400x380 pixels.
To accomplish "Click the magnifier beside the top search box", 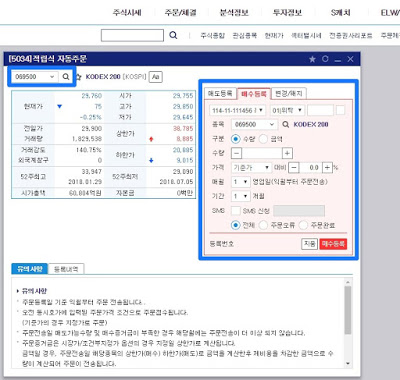I will (173, 35).
